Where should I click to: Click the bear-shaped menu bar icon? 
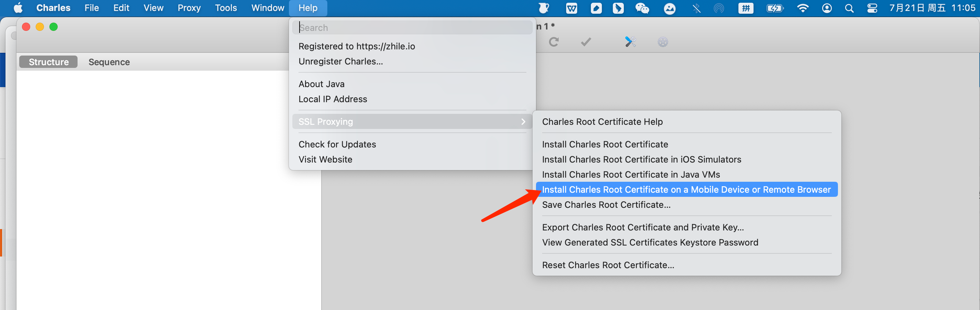coord(545,8)
